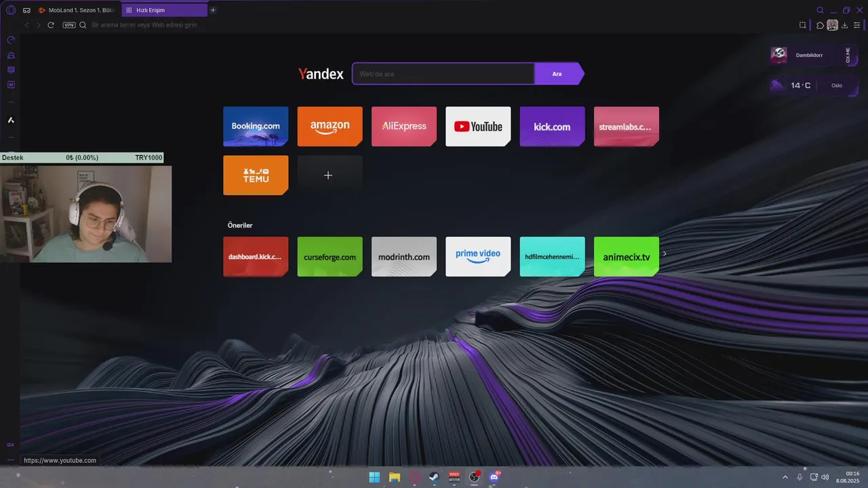Click the TRY1000 value in overlay bar
The height and width of the screenshot is (488, 868).
149,158
